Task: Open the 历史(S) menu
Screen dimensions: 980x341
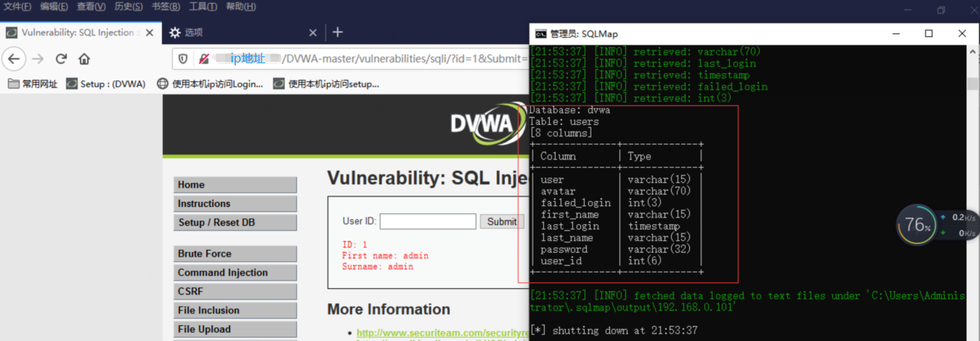Action: pyautogui.click(x=128, y=7)
